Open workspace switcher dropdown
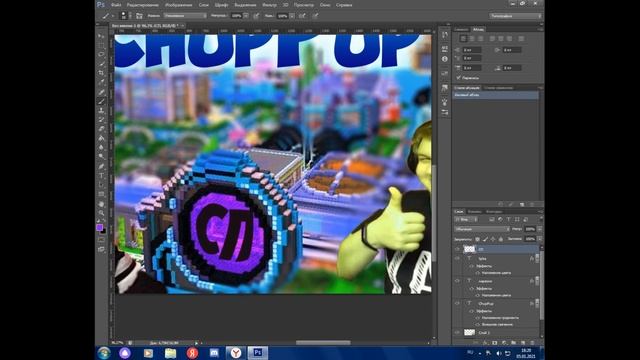Image resolution: width=640 pixels, height=360 pixels. [x=516, y=16]
